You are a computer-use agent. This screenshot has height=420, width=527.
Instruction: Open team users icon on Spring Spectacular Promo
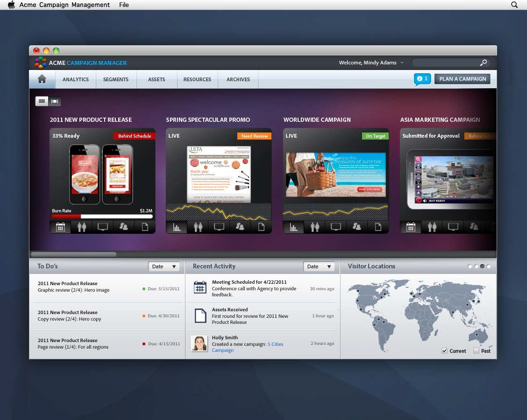pos(240,227)
